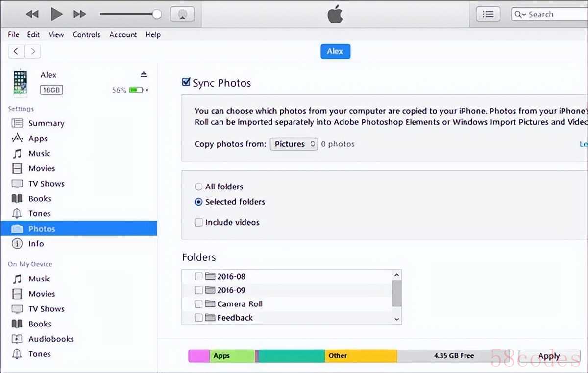Check the Camera Roll folder checkbox
The height and width of the screenshot is (373, 588).
(x=198, y=304)
